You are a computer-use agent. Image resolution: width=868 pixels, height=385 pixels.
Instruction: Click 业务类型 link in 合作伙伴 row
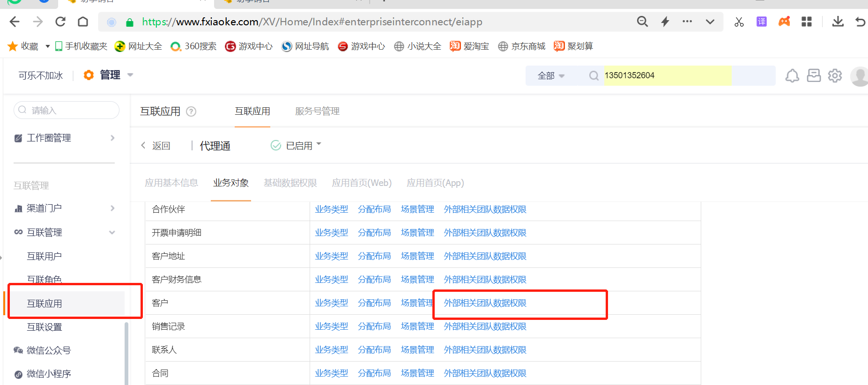click(331, 209)
